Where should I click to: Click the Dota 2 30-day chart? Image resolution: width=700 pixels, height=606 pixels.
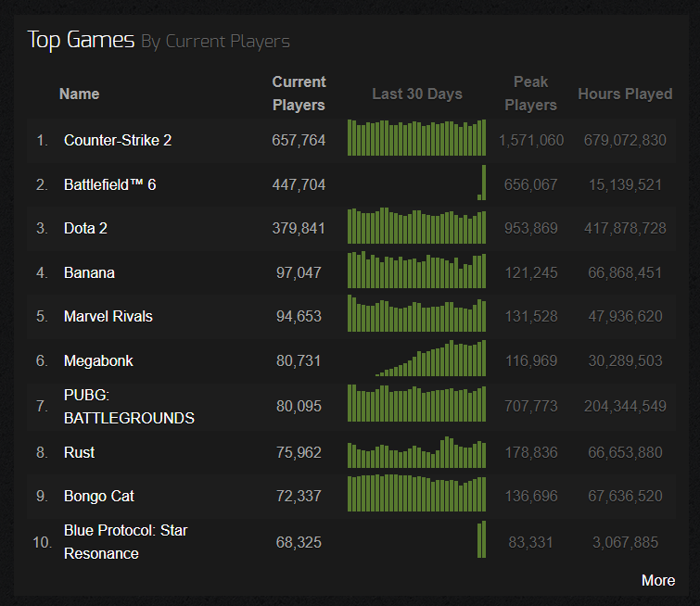pos(416,225)
